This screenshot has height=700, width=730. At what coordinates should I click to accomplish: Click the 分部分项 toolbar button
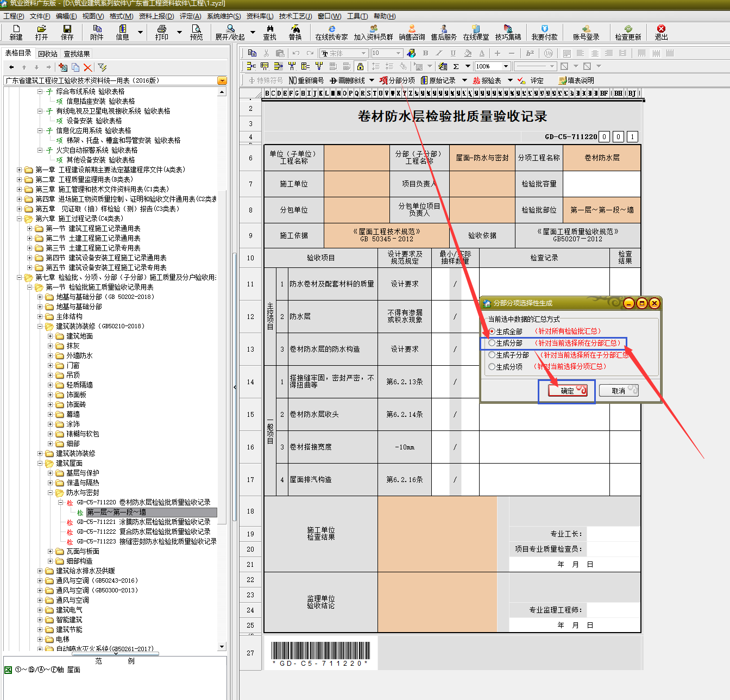click(x=398, y=80)
